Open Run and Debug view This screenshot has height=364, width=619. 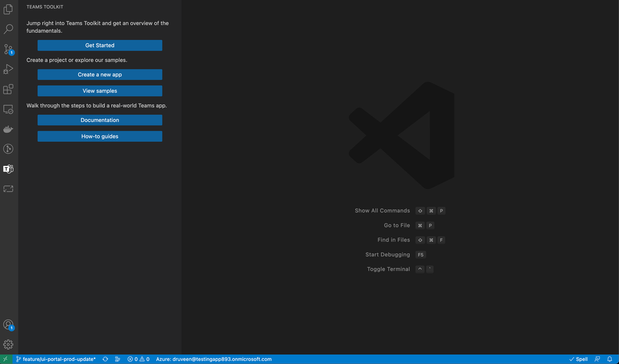(x=8, y=69)
